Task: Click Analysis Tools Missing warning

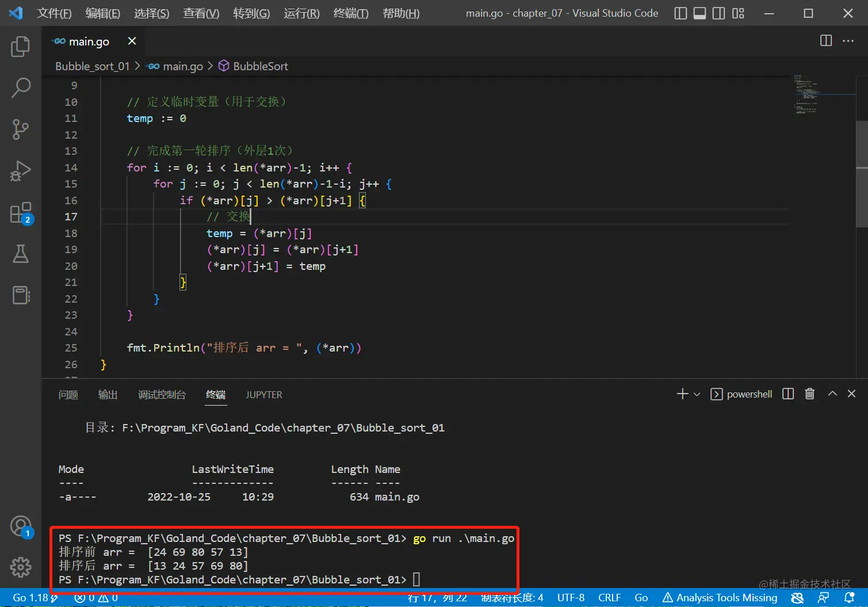Action: [720, 598]
